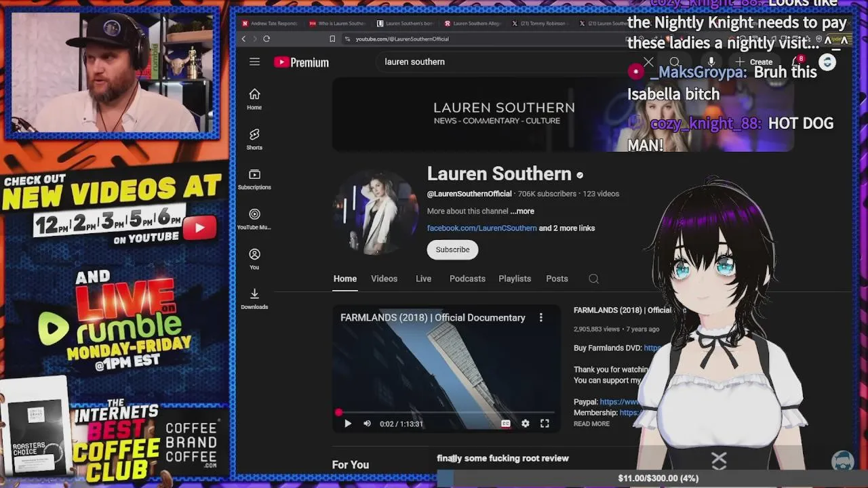Go to Home in the sidebar
Screen dimensions: 868x488
pyautogui.click(x=254, y=99)
